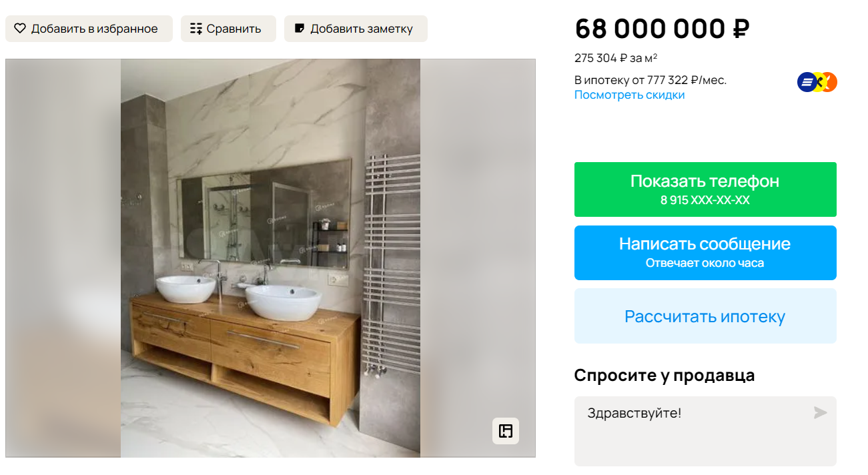
Task: Click the blue striped bank logo
Action: pyautogui.click(x=807, y=82)
